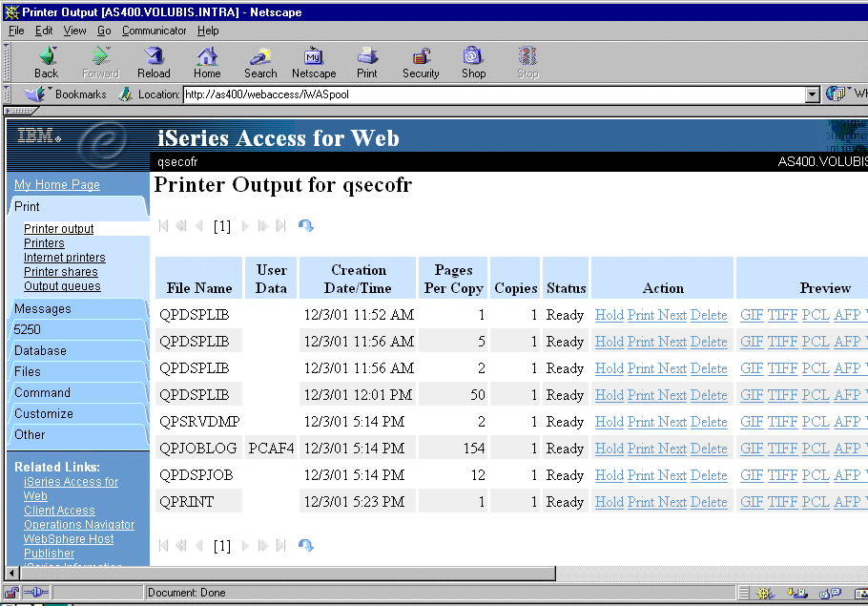Click top last-page navigation arrow
This screenshot has width=868, height=606.
tap(280, 225)
